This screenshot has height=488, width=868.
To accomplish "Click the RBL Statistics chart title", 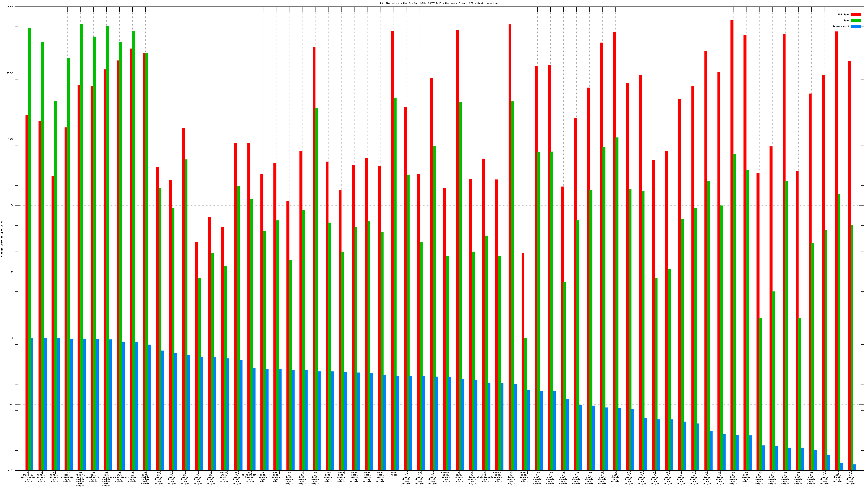I will (x=439, y=3).
